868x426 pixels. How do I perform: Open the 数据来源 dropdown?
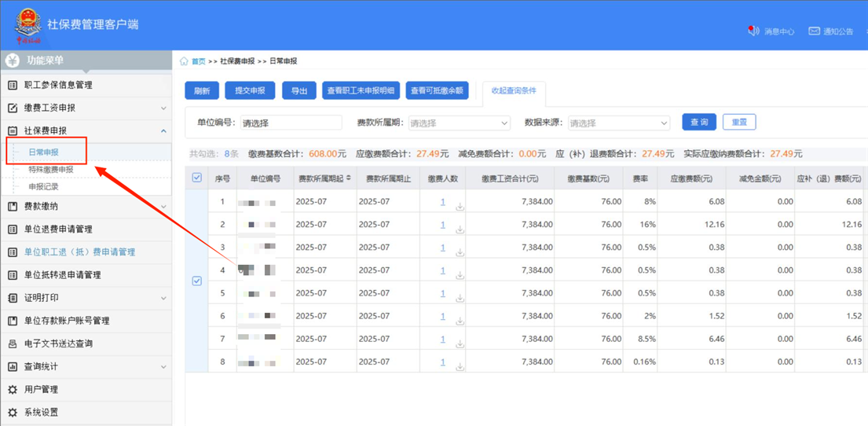tap(619, 123)
